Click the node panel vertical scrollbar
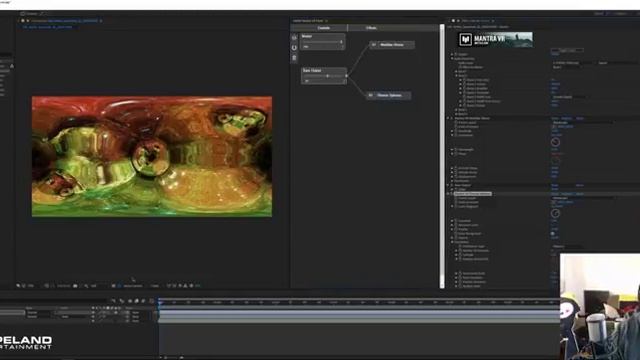Image resolution: width=640 pixels, height=360 pixels. coord(442,155)
